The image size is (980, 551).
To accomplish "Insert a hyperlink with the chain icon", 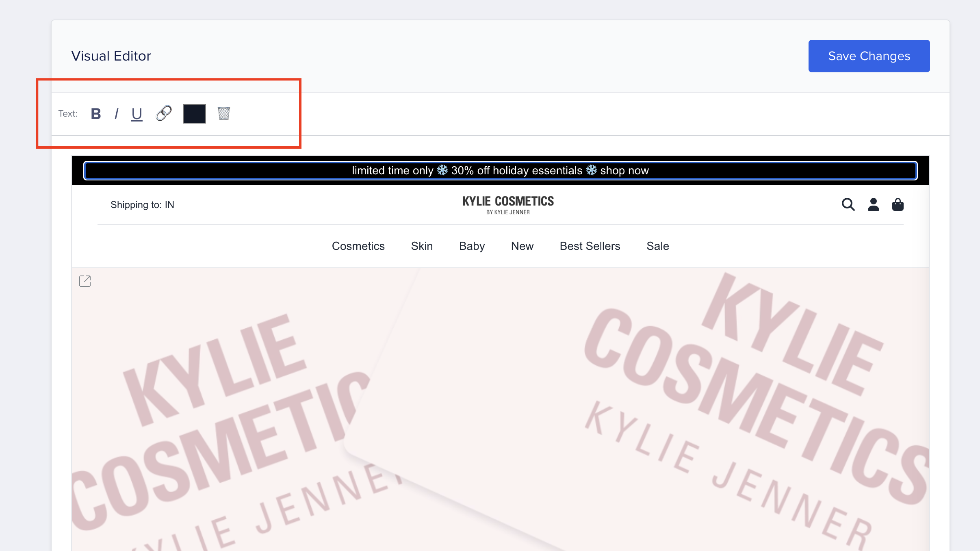I will (164, 113).
